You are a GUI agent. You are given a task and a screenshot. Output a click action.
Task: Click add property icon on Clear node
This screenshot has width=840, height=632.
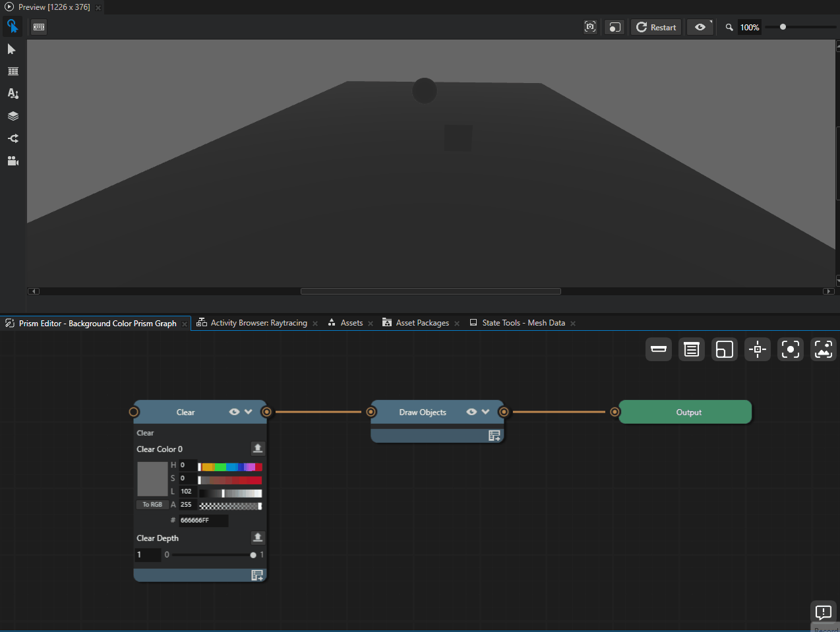coord(257,575)
